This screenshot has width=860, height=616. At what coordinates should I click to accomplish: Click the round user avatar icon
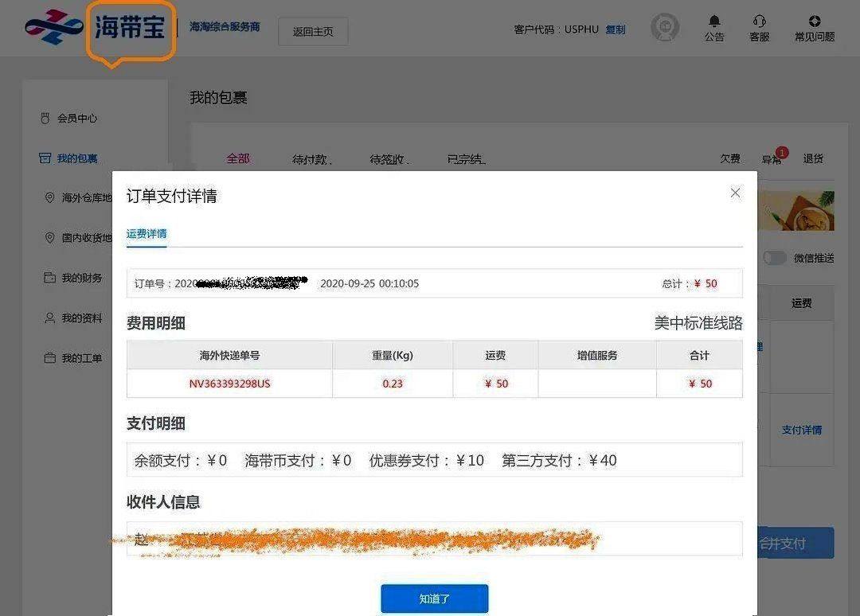tap(665, 27)
